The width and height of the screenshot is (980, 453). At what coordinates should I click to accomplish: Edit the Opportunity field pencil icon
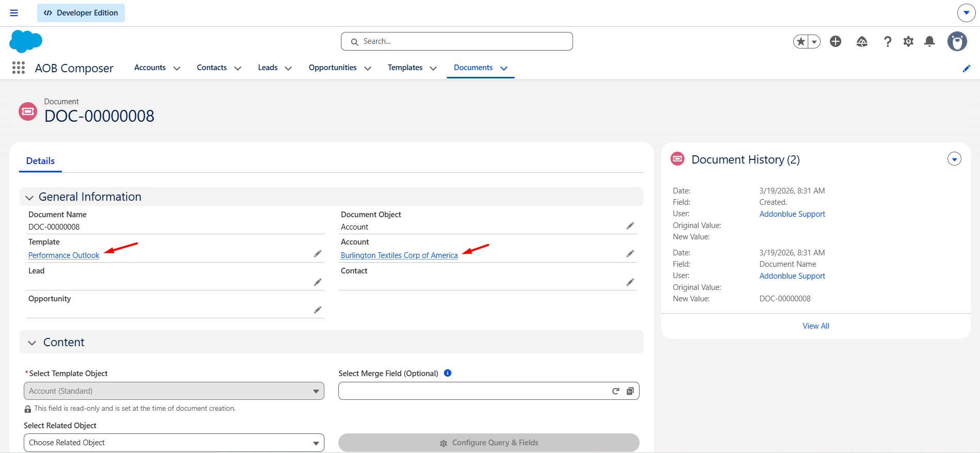[x=318, y=310]
